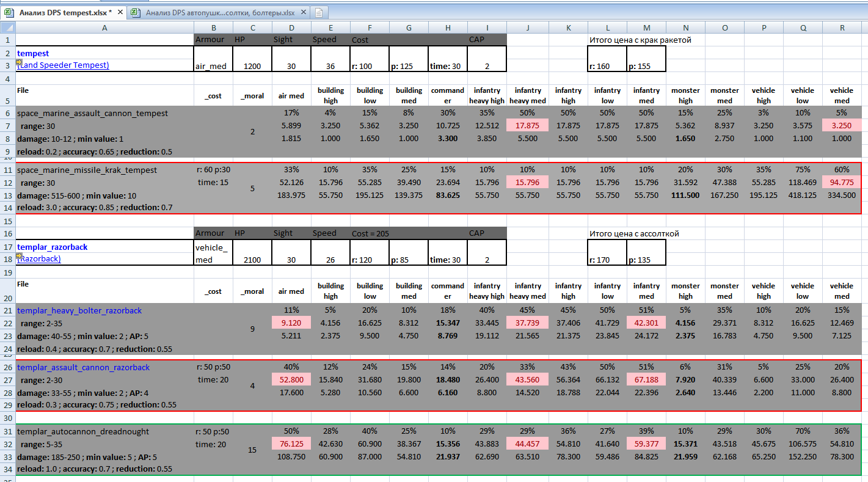
Task: Select row 27 header
Action: pos(7,379)
